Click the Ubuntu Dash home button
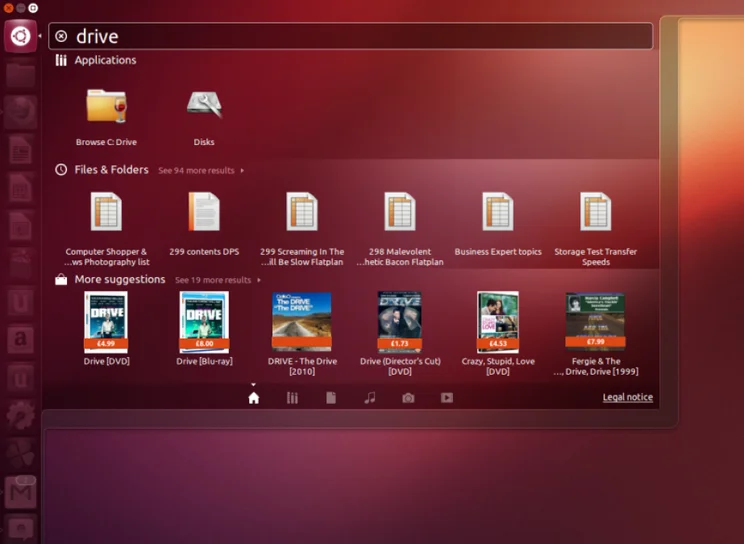Image resolution: width=744 pixels, height=544 pixels. 20,37
